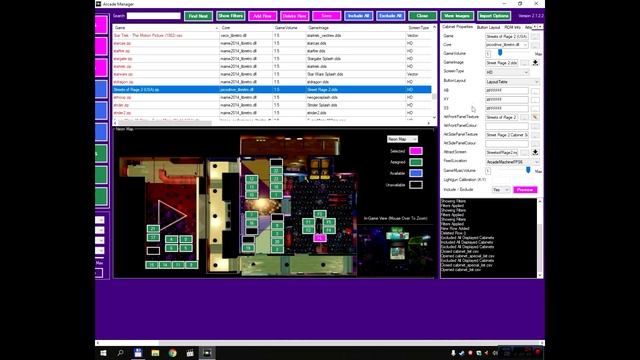The height and width of the screenshot is (360, 640).
Task: Click the black Unavailable legend swatch
Action: coord(416,185)
